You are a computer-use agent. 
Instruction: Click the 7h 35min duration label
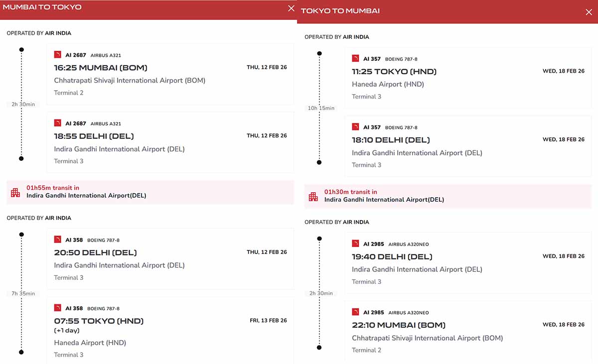[23, 293]
